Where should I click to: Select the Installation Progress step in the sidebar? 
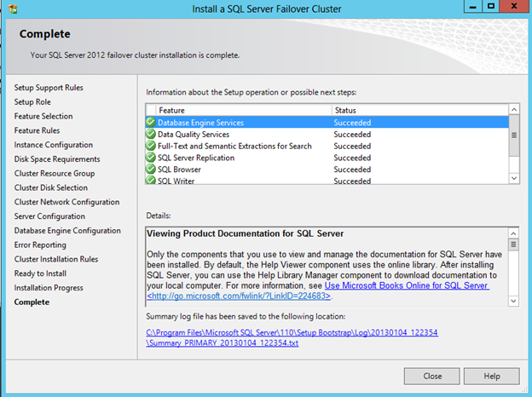click(x=49, y=288)
